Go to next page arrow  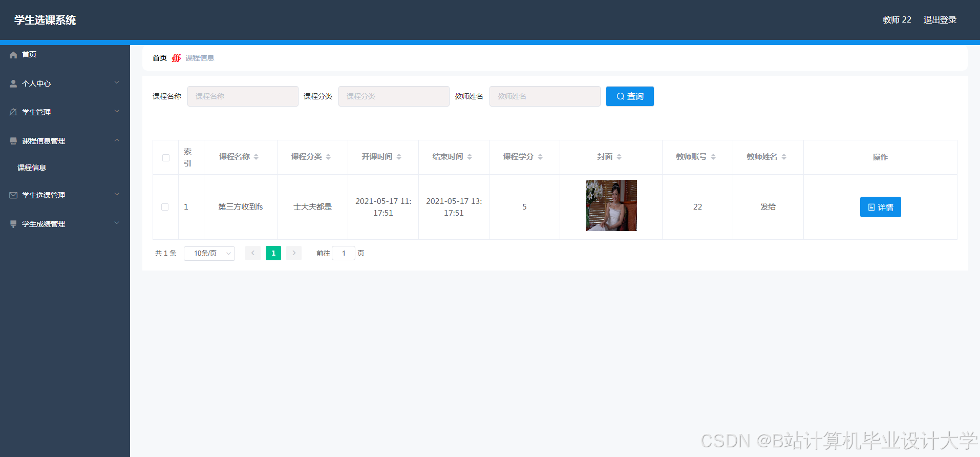tap(294, 253)
